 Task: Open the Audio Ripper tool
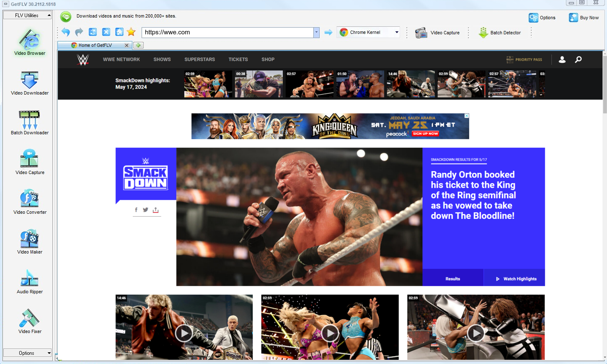click(x=30, y=282)
